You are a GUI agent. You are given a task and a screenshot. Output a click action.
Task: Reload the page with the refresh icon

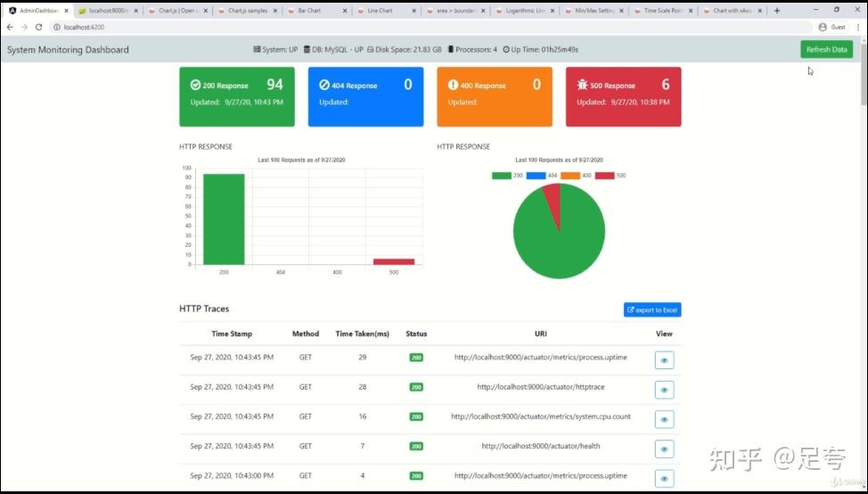tap(38, 27)
